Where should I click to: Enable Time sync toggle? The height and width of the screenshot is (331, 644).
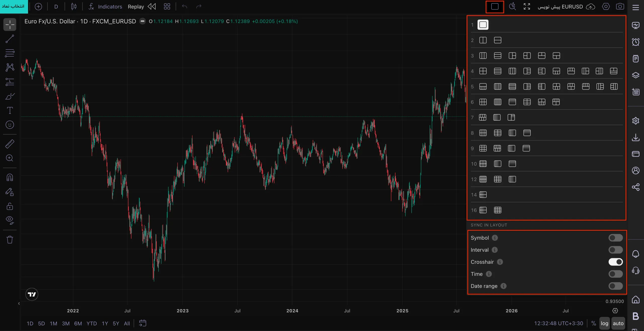616,274
